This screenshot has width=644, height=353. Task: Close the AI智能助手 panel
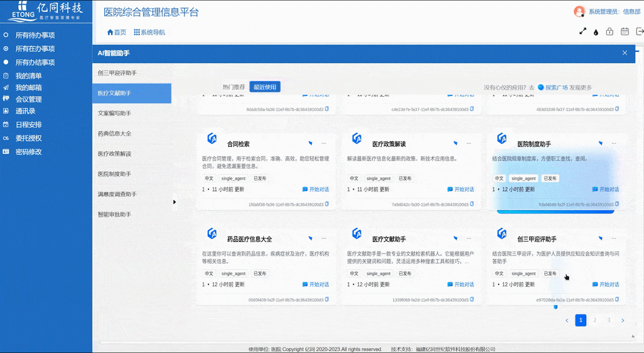(x=624, y=53)
